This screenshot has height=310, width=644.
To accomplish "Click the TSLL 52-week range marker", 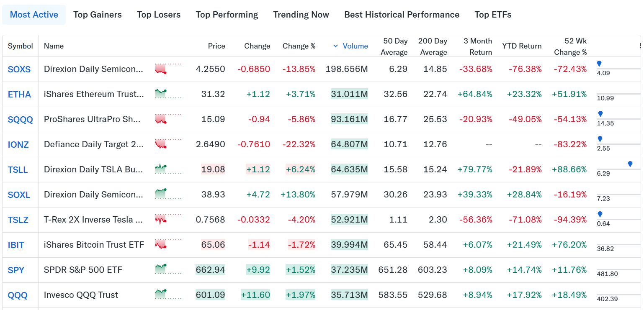I will coord(630,164).
